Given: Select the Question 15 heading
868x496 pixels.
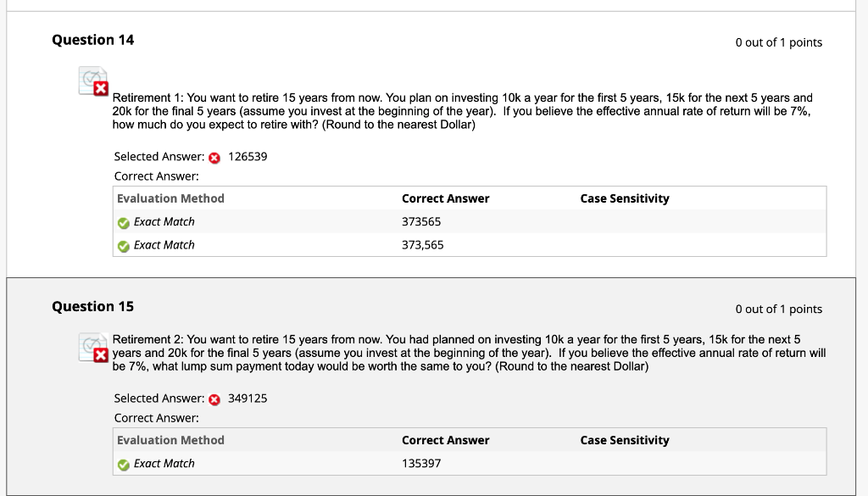Looking at the screenshot, I should (x=93, y=307).
